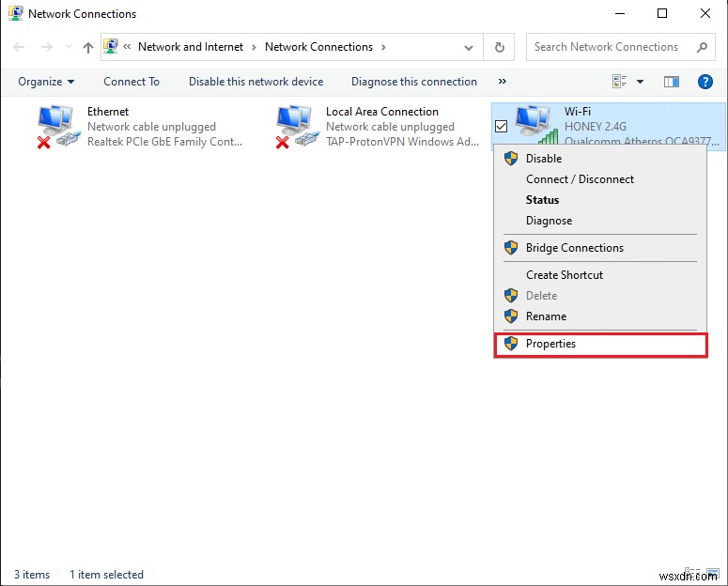The width and height of the screenshot is (728, 586).
Task: Expand the chevron after Network Connections breadcrumb
Action: pos(383,47)
